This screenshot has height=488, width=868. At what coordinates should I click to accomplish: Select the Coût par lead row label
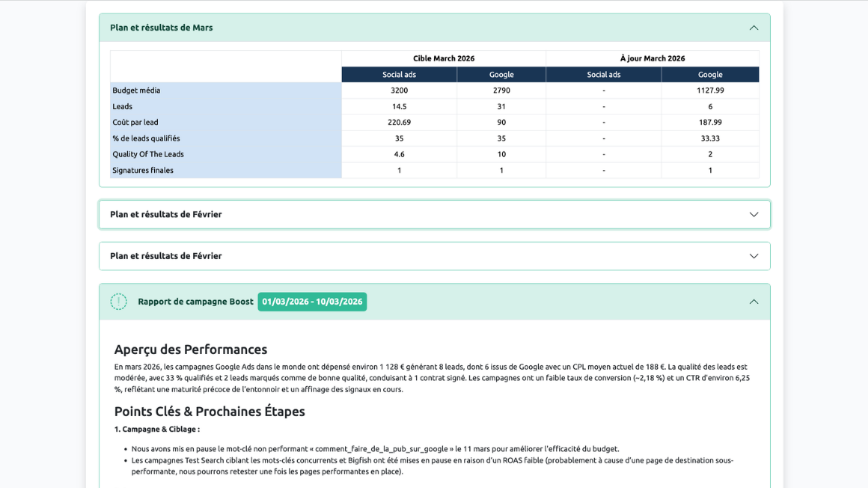tap(135, 122)
